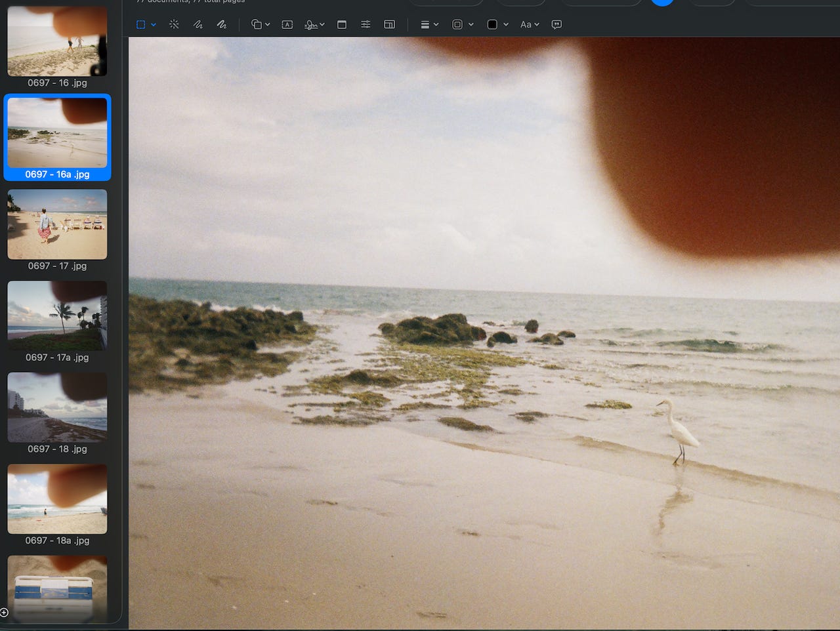Insert a text box with Text tool
Image resolution: width=840 pixels, height=631 pixels.
point(287,24)
